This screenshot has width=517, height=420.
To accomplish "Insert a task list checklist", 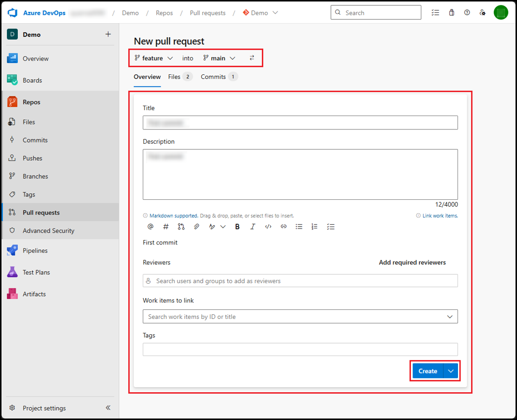I will (x=331, y=227).
